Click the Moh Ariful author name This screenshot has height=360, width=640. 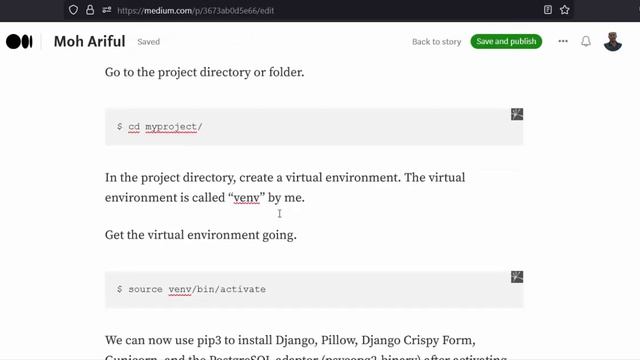[89, 42]
